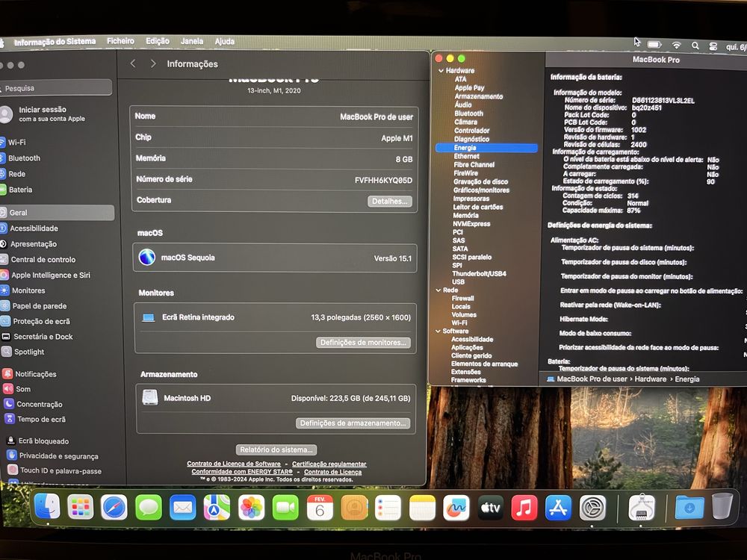
Task: Open the Edição menu
Action: click(x=158, y=41)
